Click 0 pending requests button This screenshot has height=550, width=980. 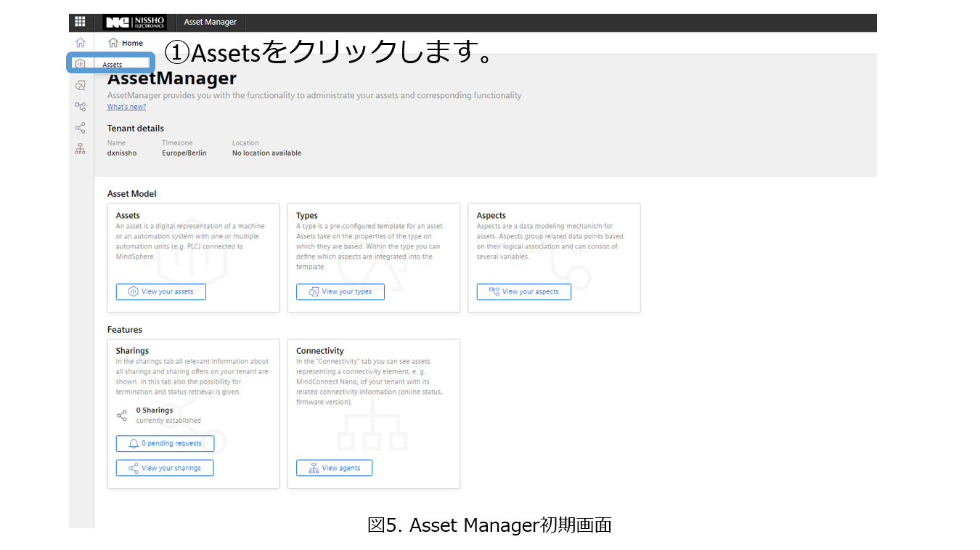tap(165, 443)
